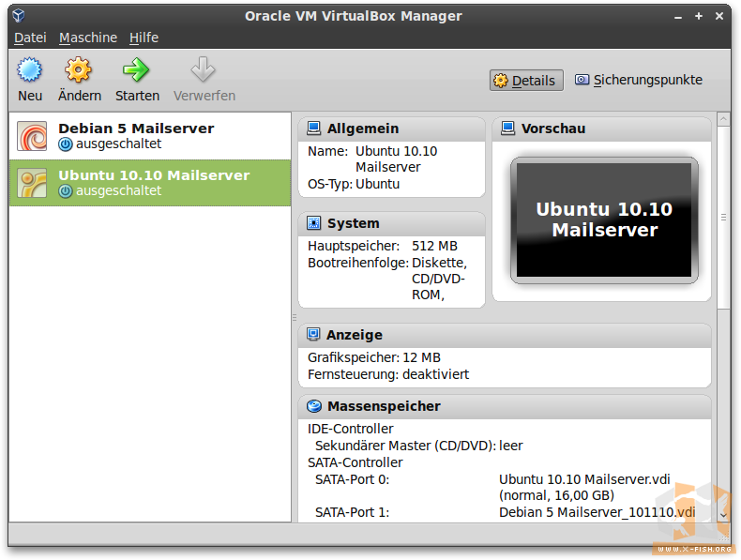This screenshot has width=741, height=560.
Task: Start the VM with the Starten arrow
Action: click(x=136, y=70)
